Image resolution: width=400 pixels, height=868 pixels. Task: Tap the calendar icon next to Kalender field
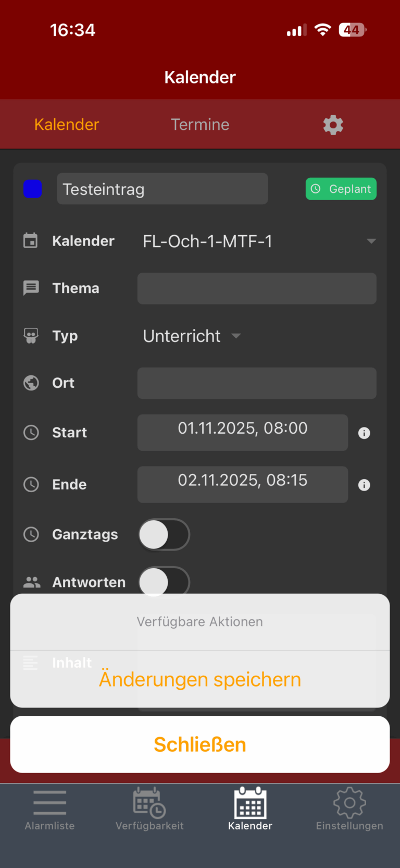(x=31, y=241)
